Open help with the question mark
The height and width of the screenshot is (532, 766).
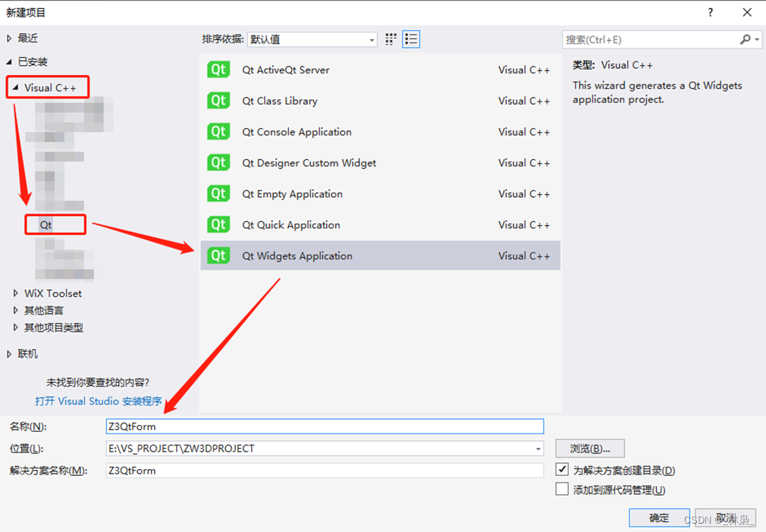point(710,13)
